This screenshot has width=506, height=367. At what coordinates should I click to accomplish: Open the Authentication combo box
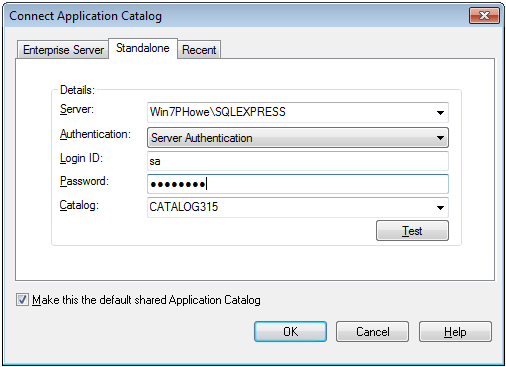[298, 138]
